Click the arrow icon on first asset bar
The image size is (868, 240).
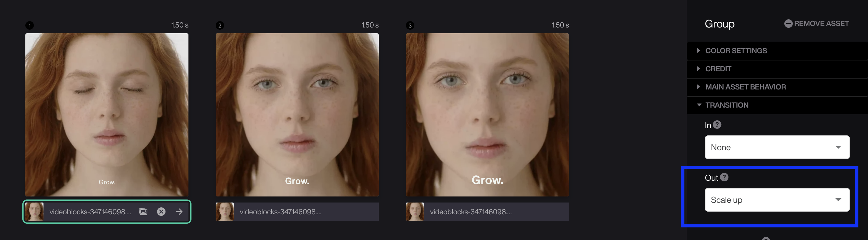click(179, 212)
